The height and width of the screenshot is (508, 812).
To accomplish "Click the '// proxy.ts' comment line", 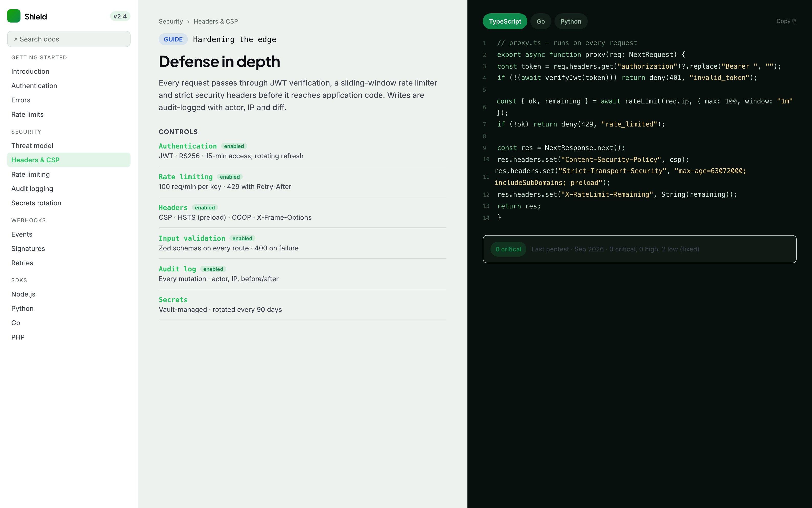I will (x=567, y=43).
